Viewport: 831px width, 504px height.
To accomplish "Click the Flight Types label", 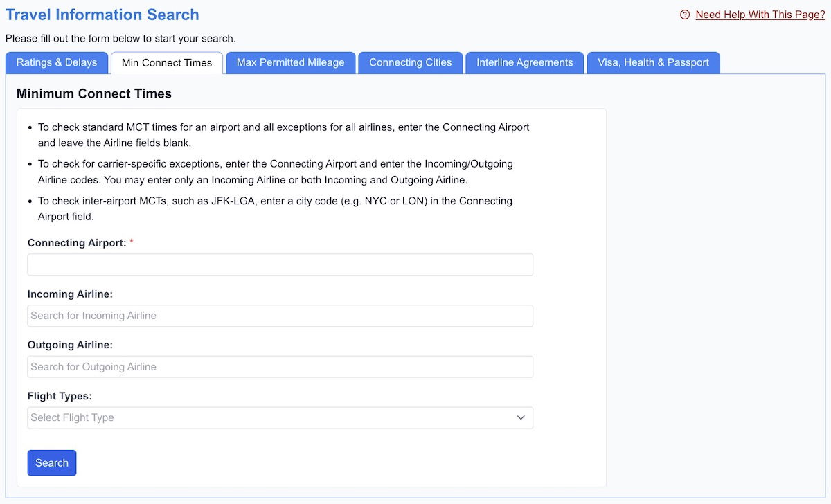I will coord(60,396).
